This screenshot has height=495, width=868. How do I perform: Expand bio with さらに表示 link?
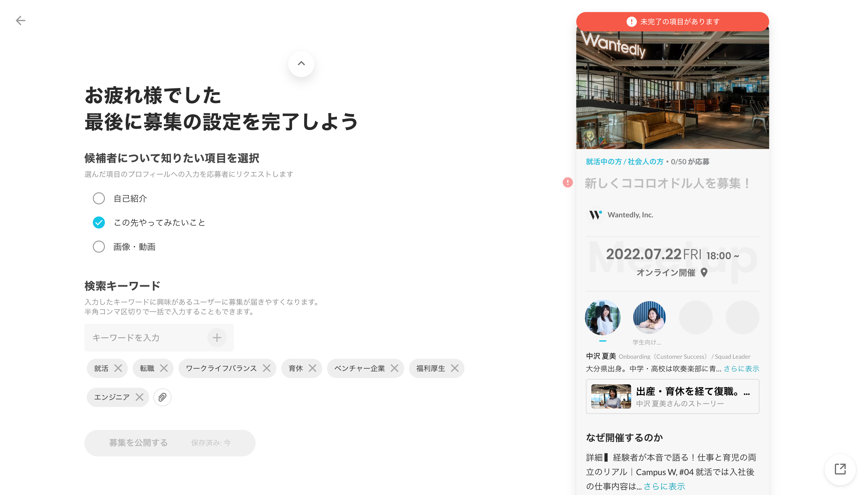(741, 368)
